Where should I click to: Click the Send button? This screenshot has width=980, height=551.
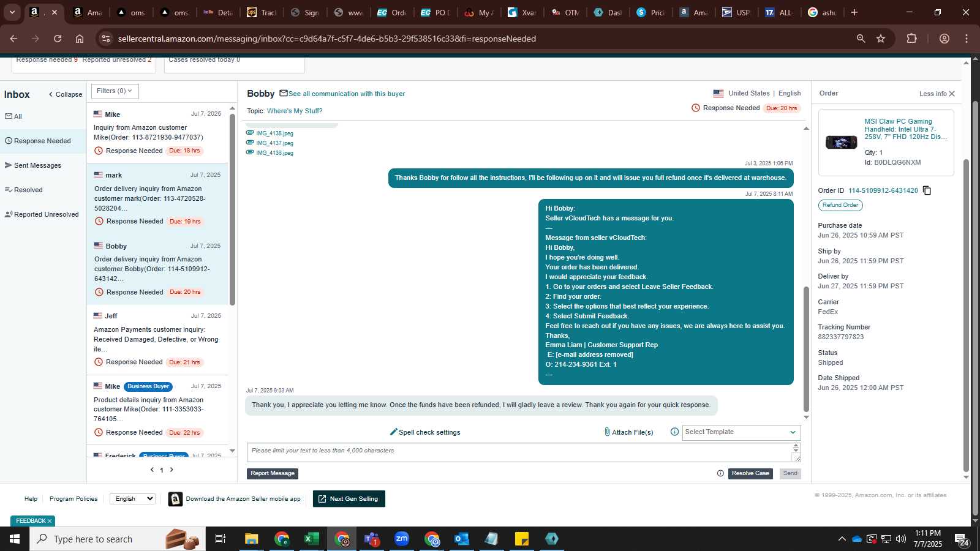[790, 473]
